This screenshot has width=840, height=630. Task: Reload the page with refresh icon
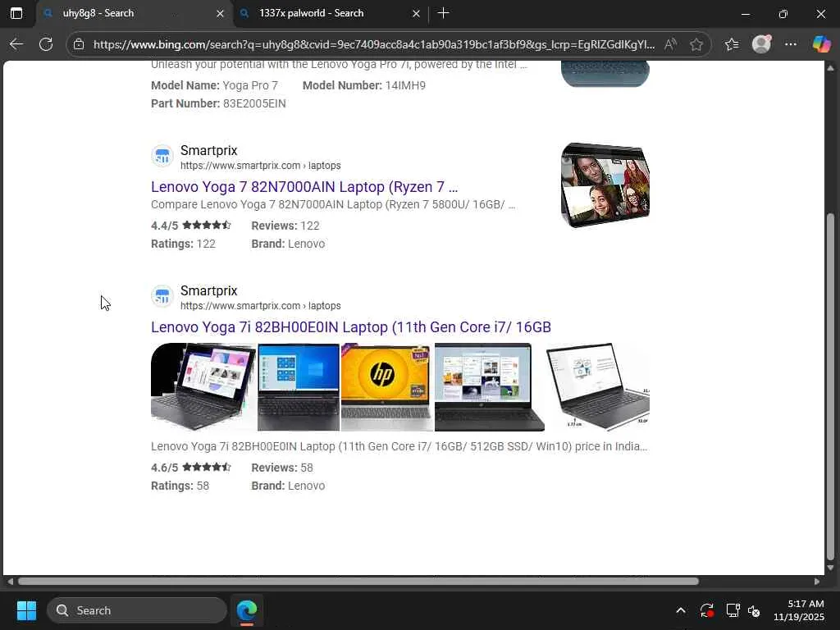[46, 44]
